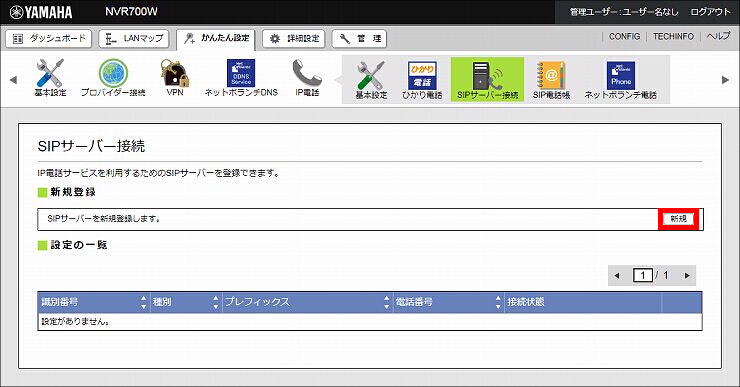Click the 設定の一覧 section heading
Viewport: 740px width, 387px height.
tap(79, 245)
